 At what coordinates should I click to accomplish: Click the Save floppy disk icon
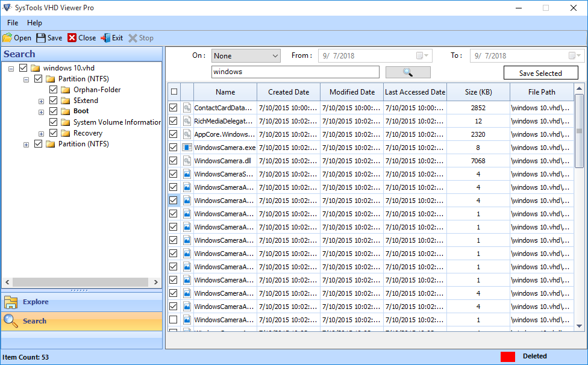point(40,38)
